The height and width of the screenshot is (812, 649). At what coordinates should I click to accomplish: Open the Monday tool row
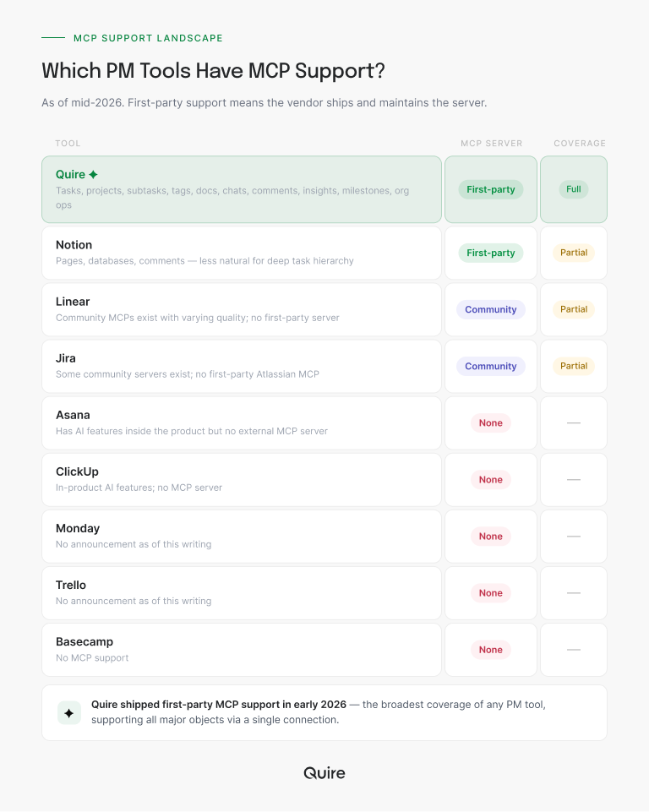[x=242, y=537]
